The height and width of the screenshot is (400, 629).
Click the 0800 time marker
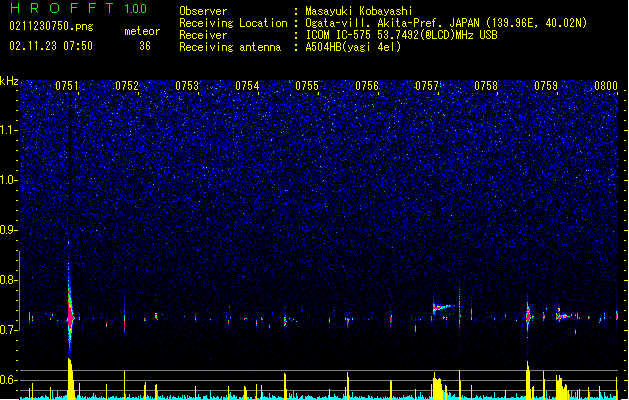(x=606, y=86)
